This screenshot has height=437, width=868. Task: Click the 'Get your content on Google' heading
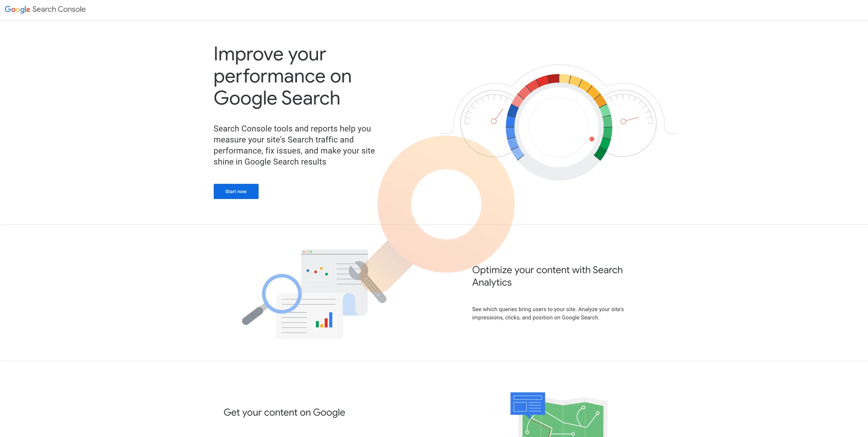pos(284,412)
